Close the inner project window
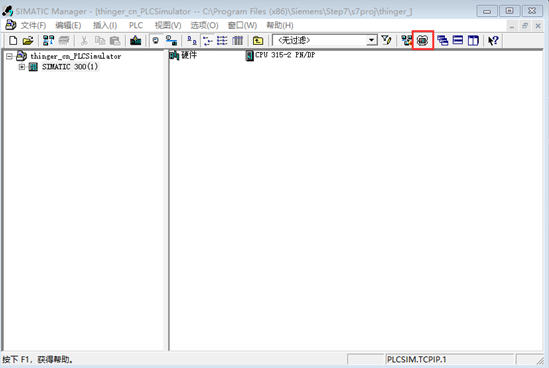The image size is (549, 368). [538, 26]
